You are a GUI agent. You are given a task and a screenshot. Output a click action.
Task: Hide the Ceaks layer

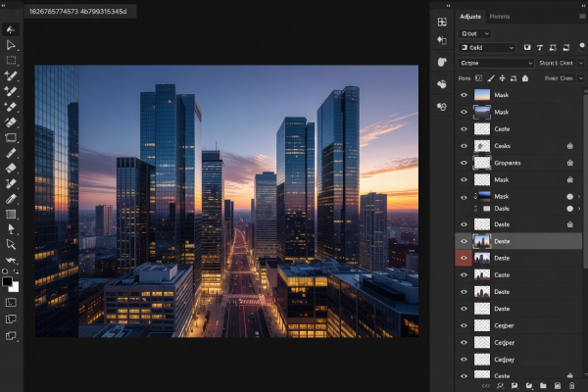pyautogui.click(x=464, y=146)
